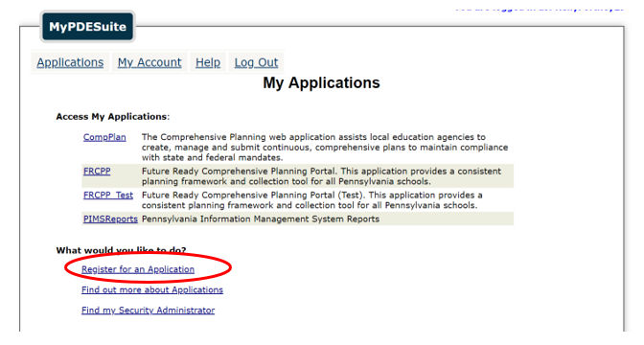Select 'What would you like to do?' text
This screenshot has height=345, width=644.
pyautogui.click(x=121, y=250)
